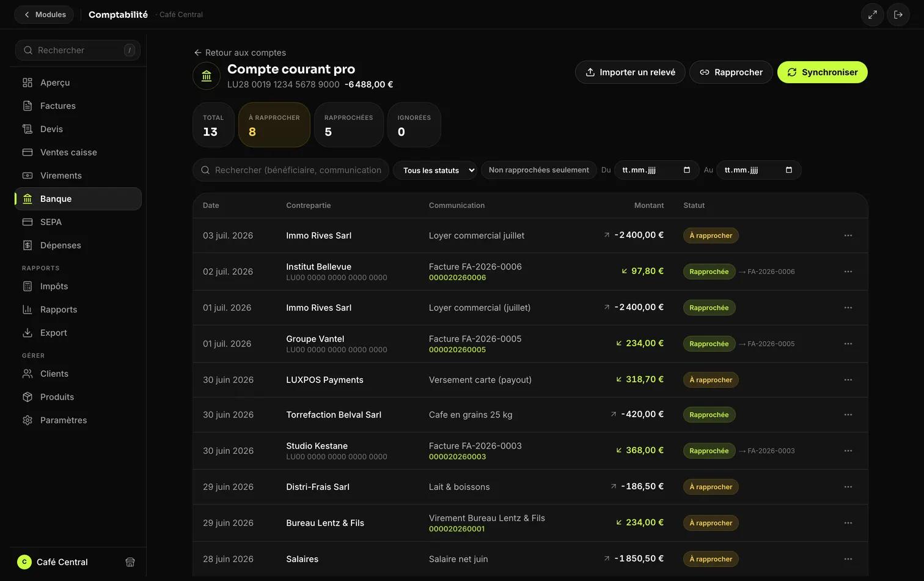Focus the transaction search field
This screenshot has width=924, height=581.
pyautogui.click(x=291, y=170)
